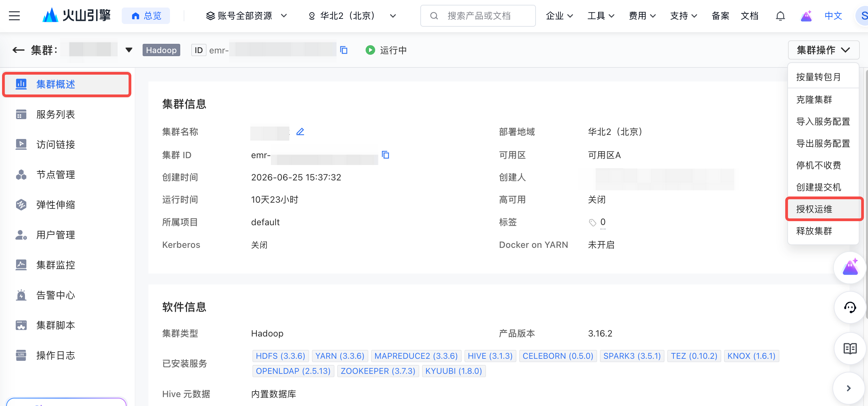868x406 pixels.
Task: Open the 文档 link in top bar
Action: tap(749, 16)
